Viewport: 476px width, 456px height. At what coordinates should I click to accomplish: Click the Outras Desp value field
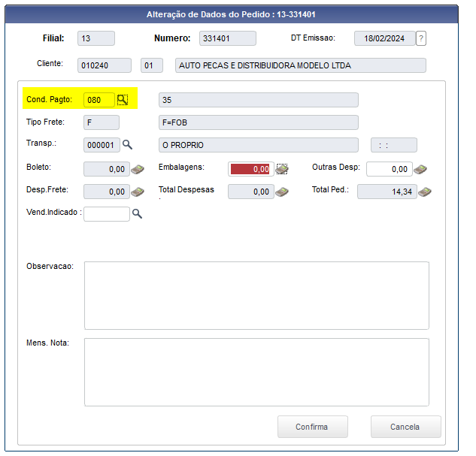[x=390, y=169]
